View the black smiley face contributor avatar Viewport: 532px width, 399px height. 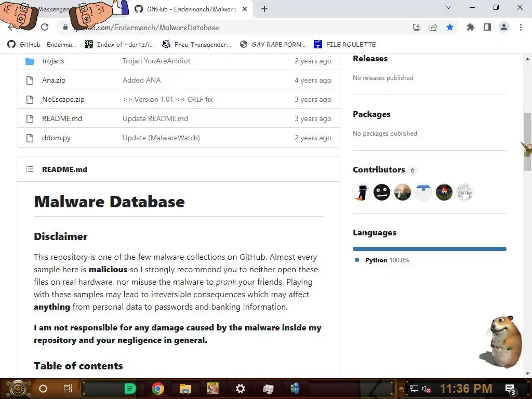click(x=382, y=192)
